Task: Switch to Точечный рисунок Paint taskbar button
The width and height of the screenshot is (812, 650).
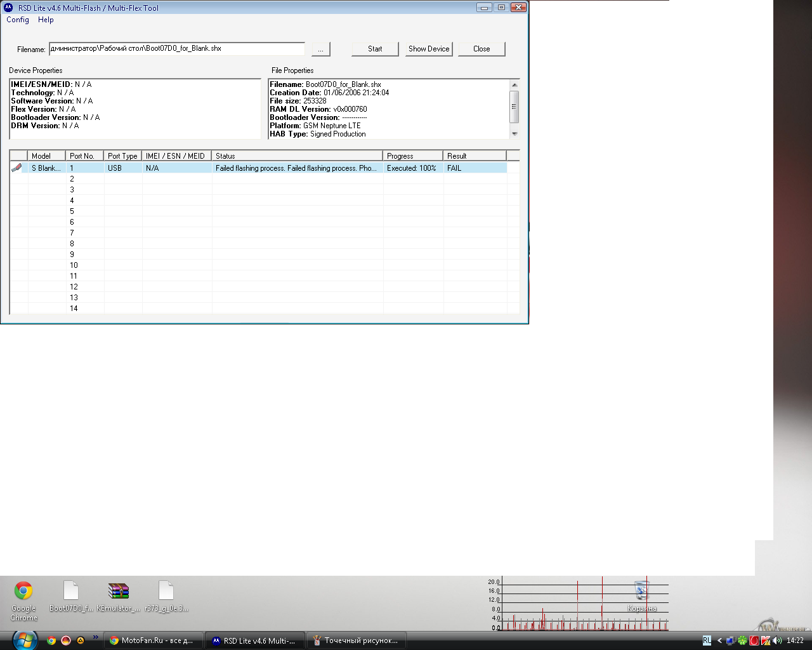Action: click(357, 640)
